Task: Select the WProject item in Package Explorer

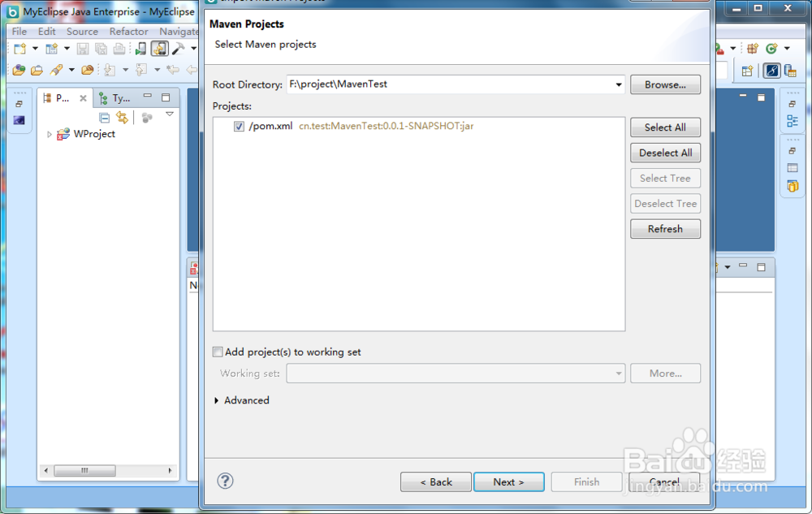Action: [x=94, y=134]
